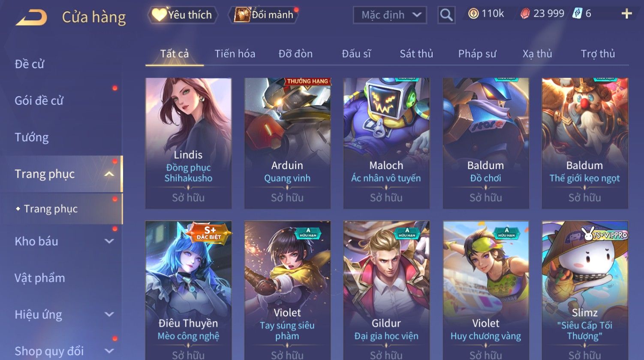Open the search magnifier icon
Screen dimensions: 644x360
click(446, 15)
